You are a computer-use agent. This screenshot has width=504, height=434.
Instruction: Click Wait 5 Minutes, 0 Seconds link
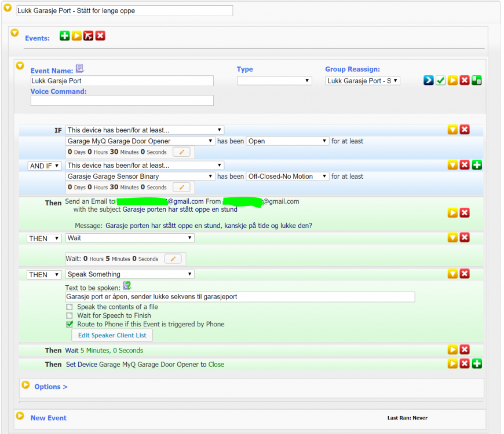[104, 350]
